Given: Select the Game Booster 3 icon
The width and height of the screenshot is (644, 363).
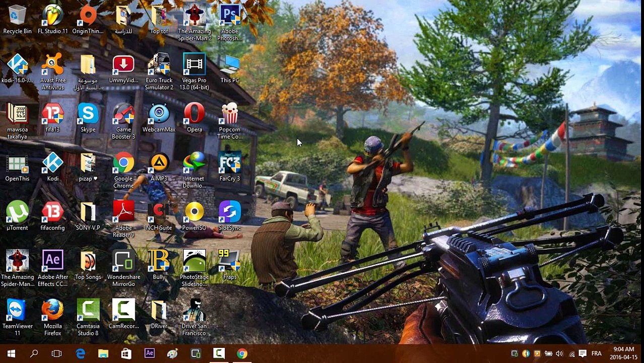Looking at the screenshot, I should coord(123,122).
